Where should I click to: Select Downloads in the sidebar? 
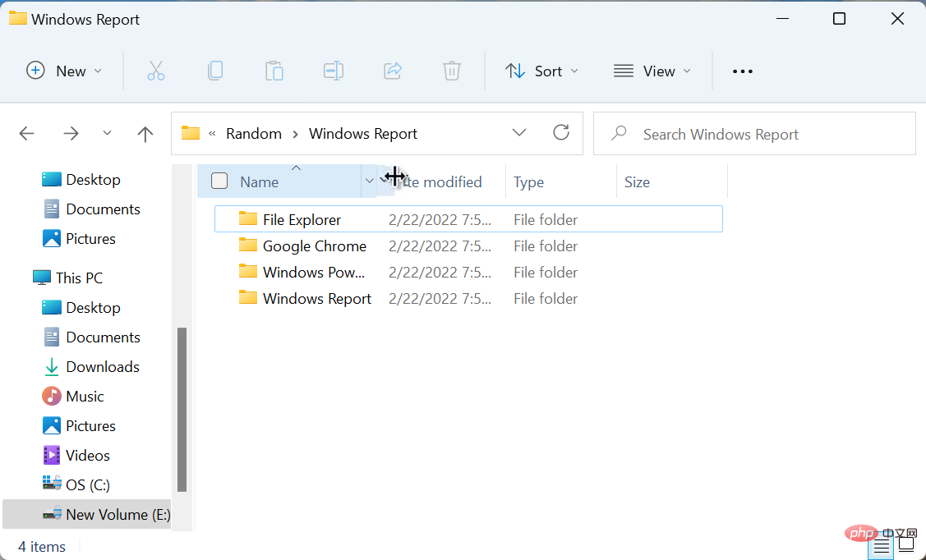(102, 366)
